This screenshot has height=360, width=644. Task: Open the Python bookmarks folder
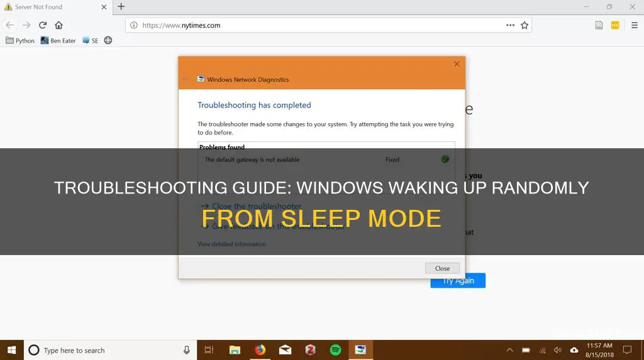(x=20, y=40)
